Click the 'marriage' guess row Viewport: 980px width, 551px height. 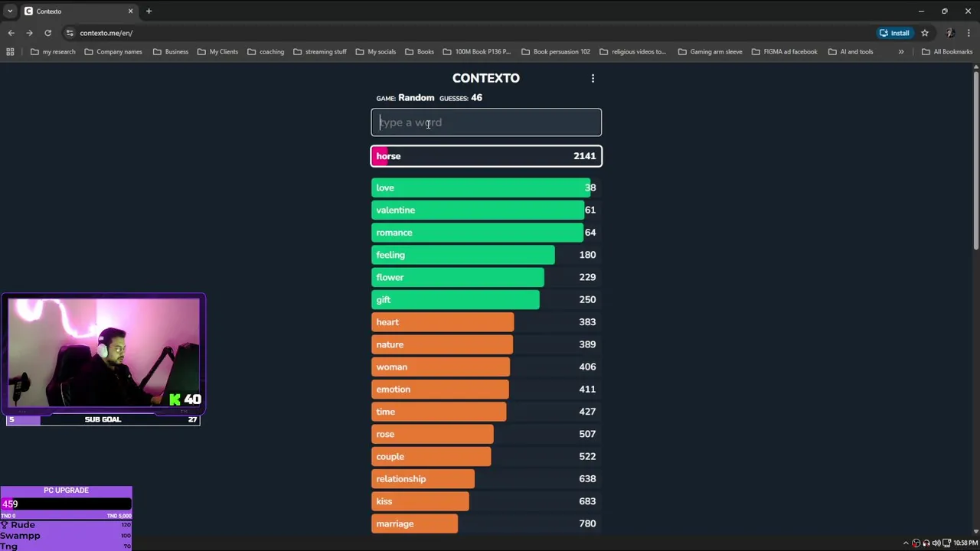pyautogui.click(x=486, y=523)
